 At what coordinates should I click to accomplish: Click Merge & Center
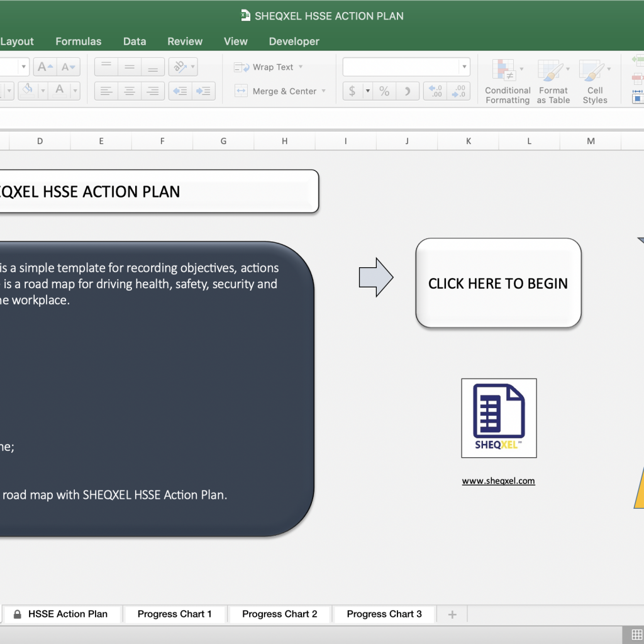(x=276, y=91)
